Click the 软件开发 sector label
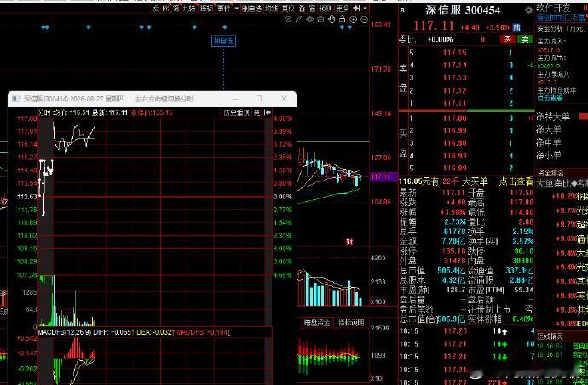Image resolution: width=588 pixels, height=385 pixels. coord(553,8)
